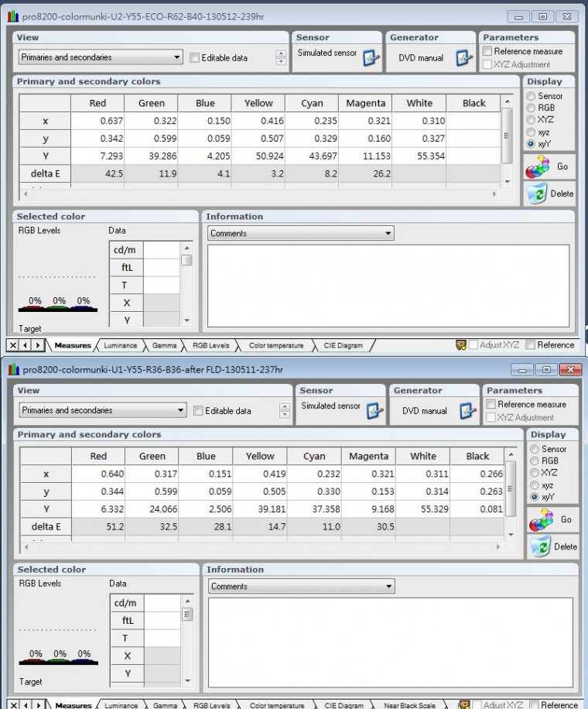Select delta E row header in bottom window
588x709 pixels.
(x=46, y=526)
